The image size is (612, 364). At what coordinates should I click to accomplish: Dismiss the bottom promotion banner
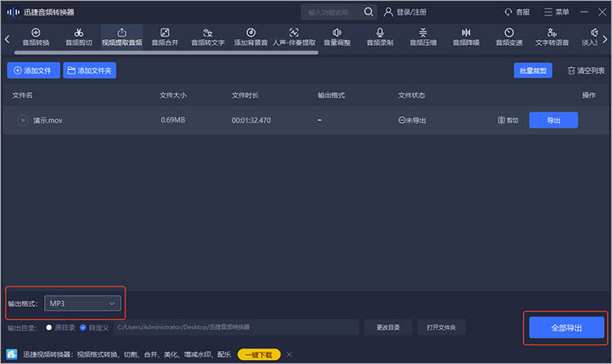tap(289, 355)
